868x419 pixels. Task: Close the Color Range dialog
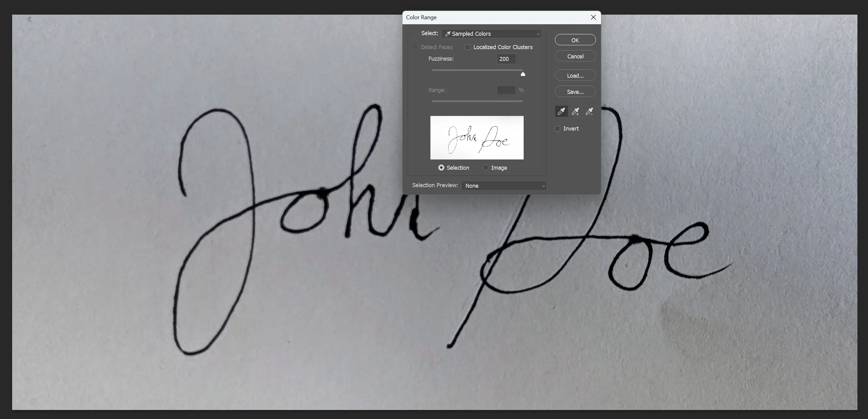(x=593, y=17)
